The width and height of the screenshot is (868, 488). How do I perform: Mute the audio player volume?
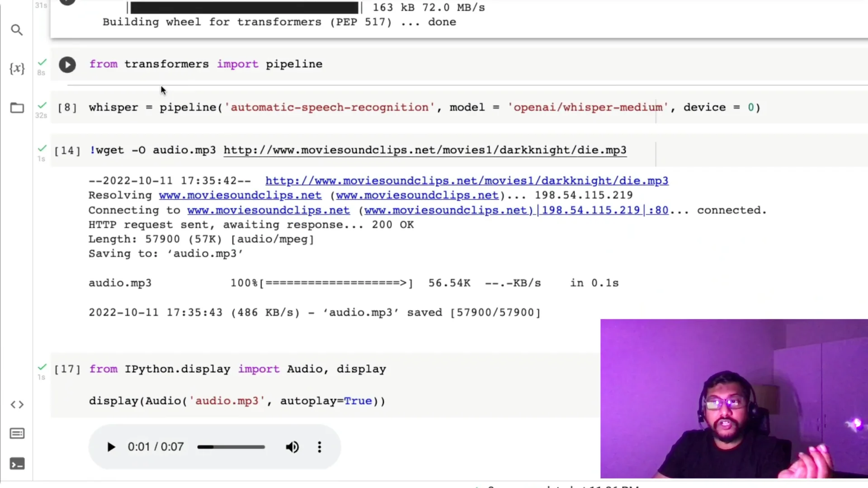pyautogui.click(x=292, y=447)
